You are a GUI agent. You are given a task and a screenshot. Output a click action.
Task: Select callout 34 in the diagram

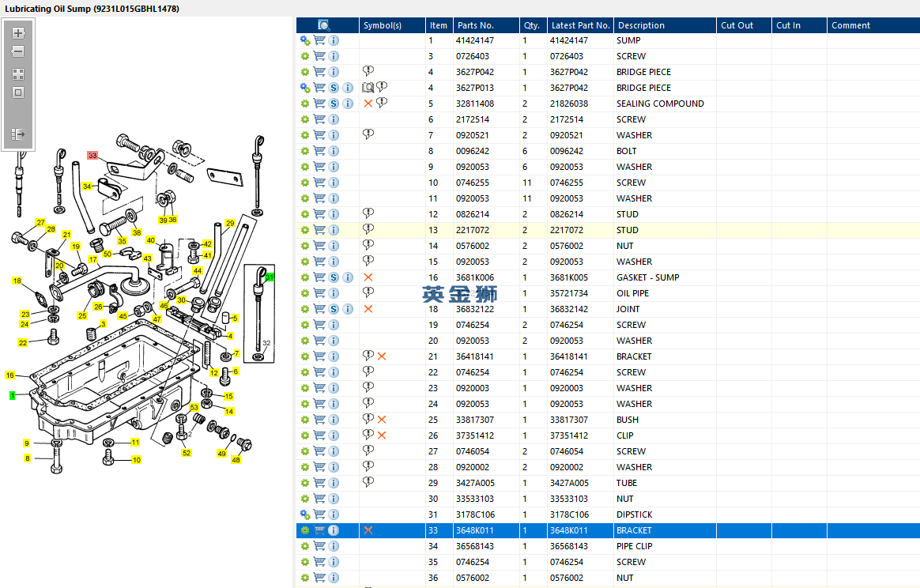pyautogui.click(x=88, y=186)
